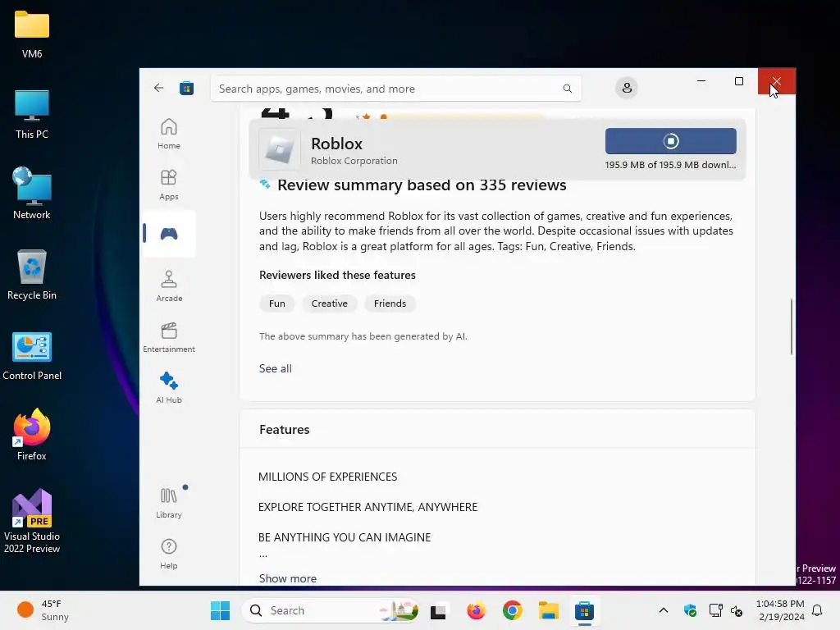Screen dimensions: 840x630
Task: Open Apps in the Store sidebar
Action: click(169, 185)
